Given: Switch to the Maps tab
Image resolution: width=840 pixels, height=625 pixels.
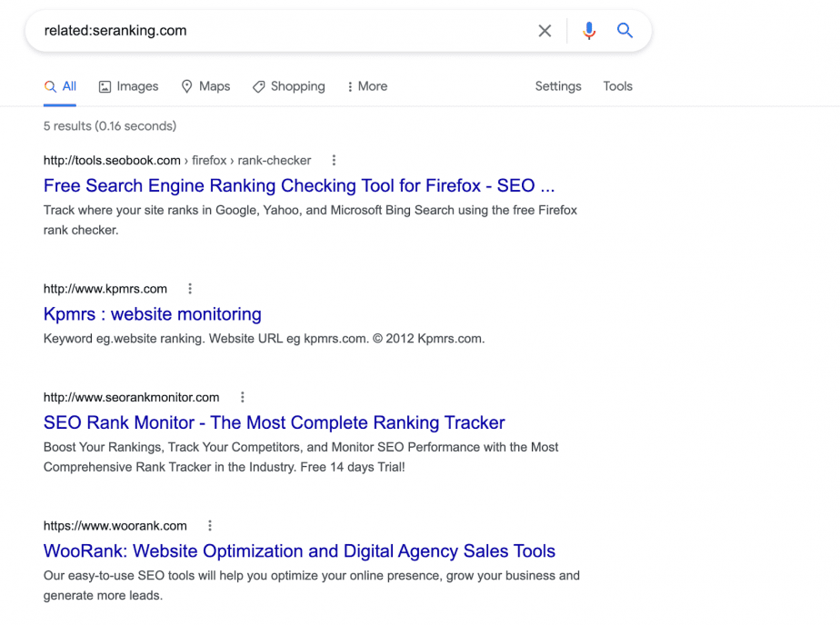Looking at the screenshot, I should click(205, 86).
